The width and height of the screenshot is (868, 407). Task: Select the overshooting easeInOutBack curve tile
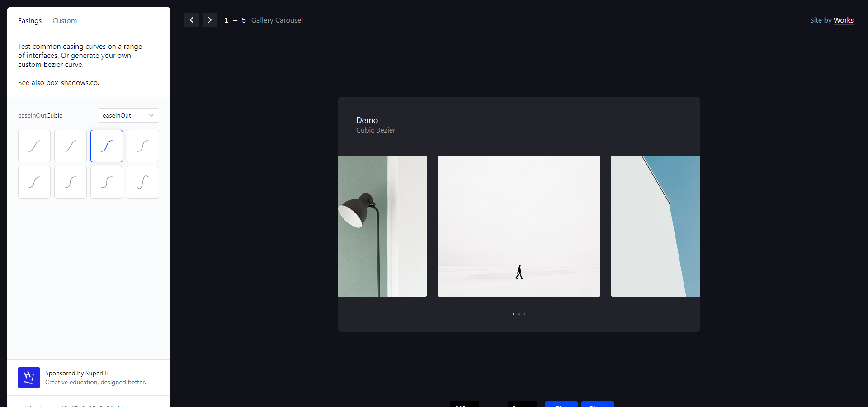click(143, 182)
